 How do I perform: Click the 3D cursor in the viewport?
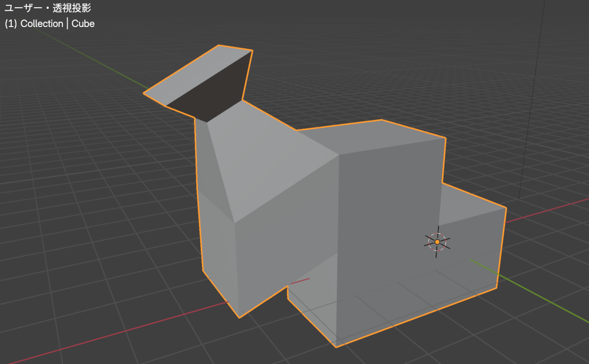[x=437, y=242]
